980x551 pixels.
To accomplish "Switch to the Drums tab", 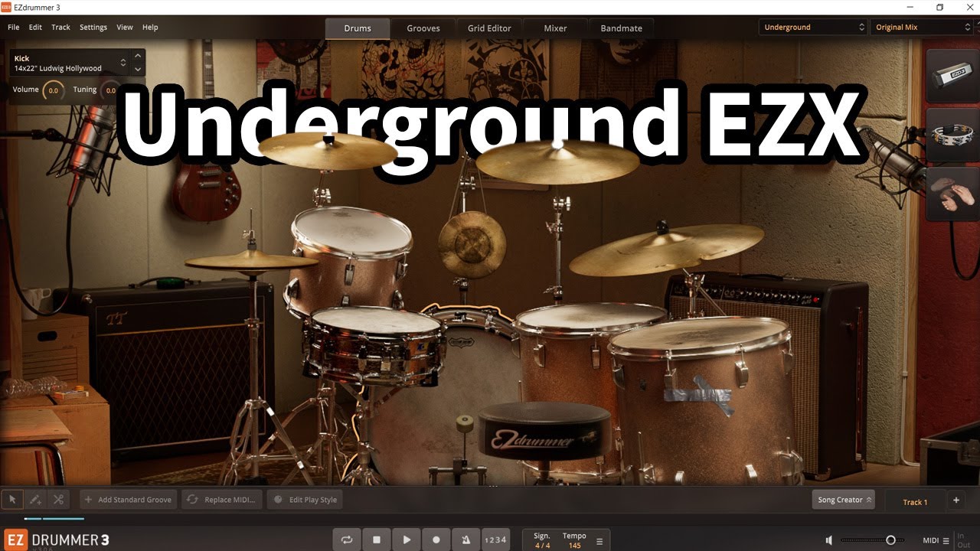I will click(x=358, y=28).
